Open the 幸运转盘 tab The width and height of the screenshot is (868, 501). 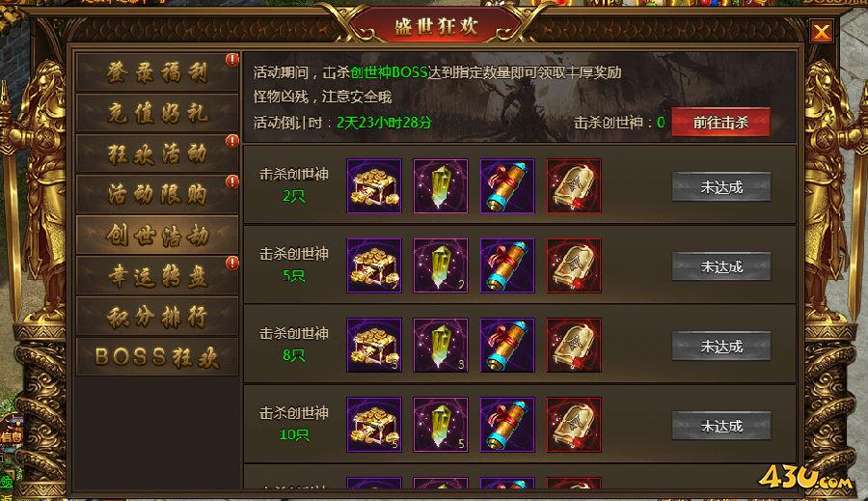[157, 275]
